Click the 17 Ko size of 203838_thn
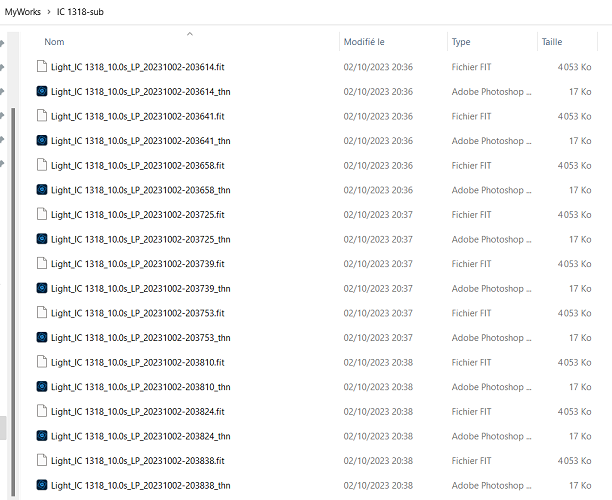The image size is (612, 500). point(580,485)
